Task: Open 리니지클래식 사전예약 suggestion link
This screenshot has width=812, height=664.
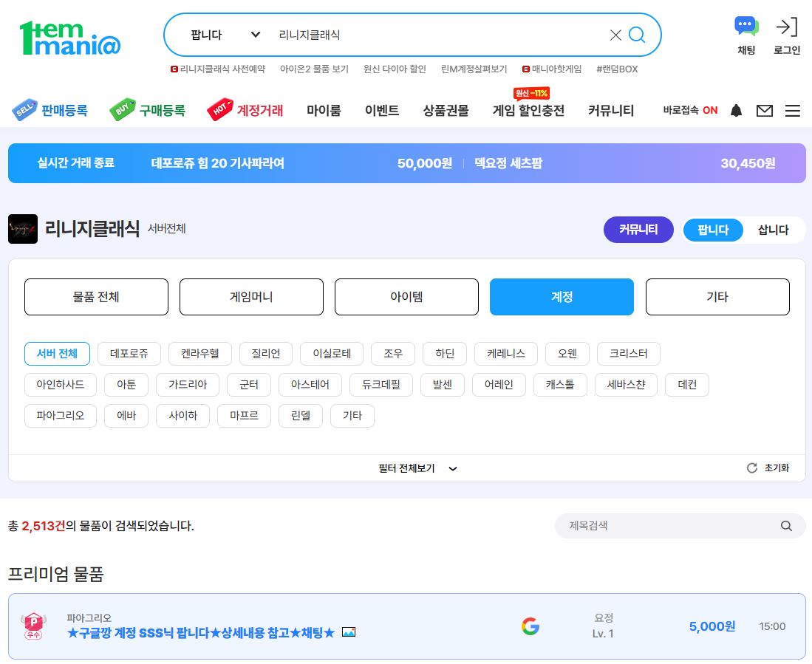Action: click(218, 69)
